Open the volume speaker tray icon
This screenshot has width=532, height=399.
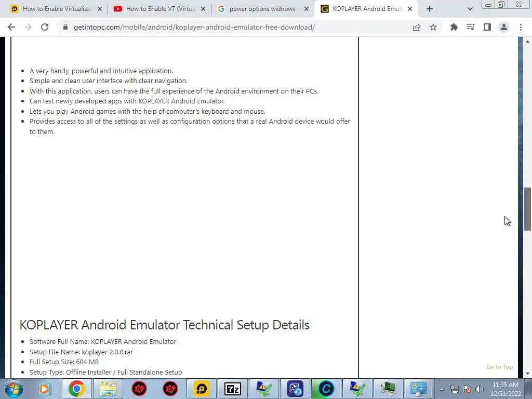479,389
